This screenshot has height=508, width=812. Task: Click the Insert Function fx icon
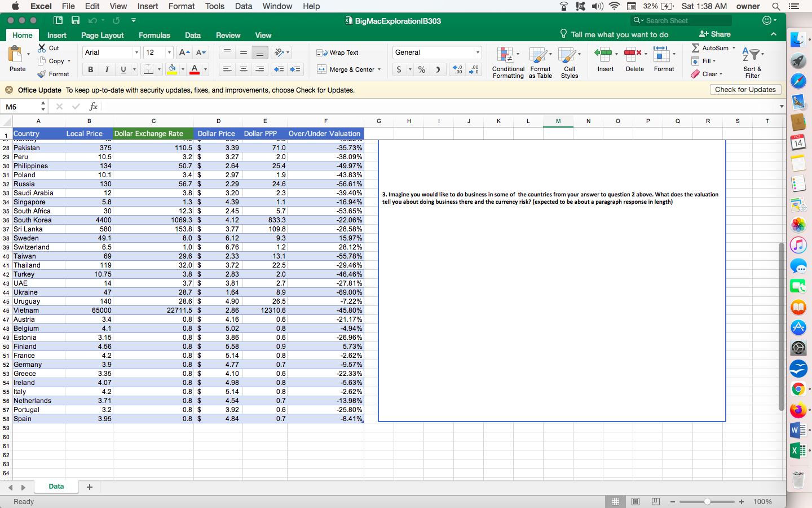[94, 106]
